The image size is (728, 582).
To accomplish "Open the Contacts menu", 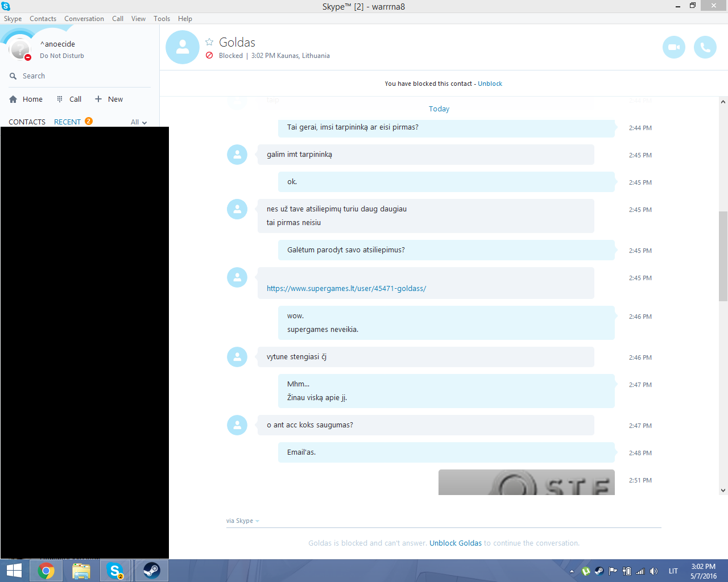I will pos(43,19).
